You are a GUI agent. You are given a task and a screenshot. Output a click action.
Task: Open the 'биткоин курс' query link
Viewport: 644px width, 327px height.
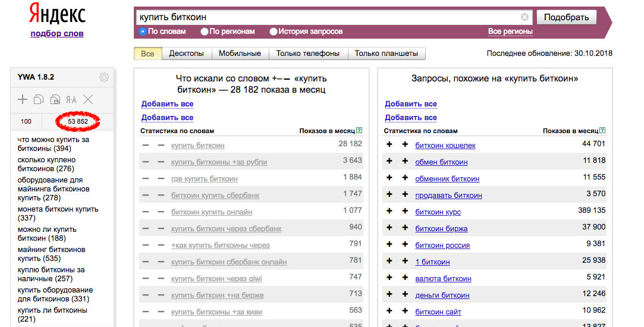pyautogui.click(x=438, y=212)
